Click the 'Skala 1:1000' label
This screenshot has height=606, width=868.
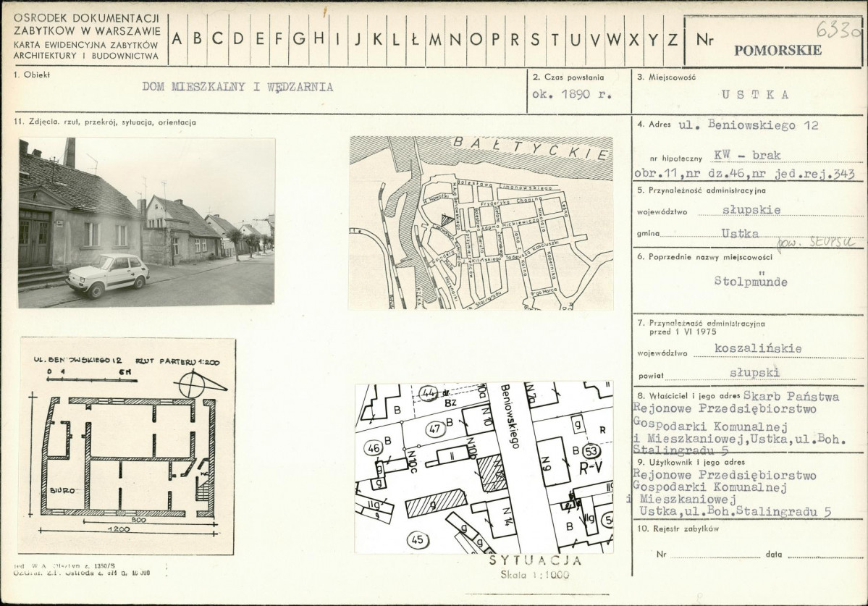(534, 575)
